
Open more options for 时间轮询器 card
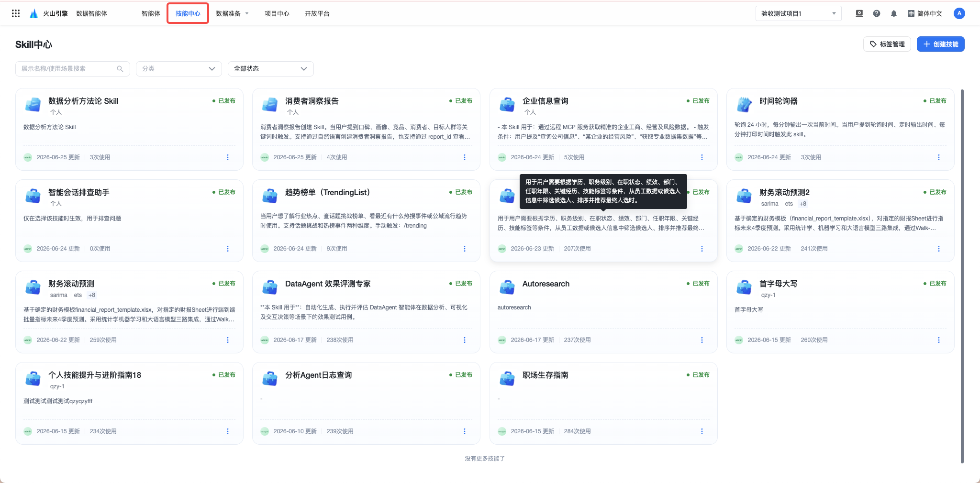[938, 157]
